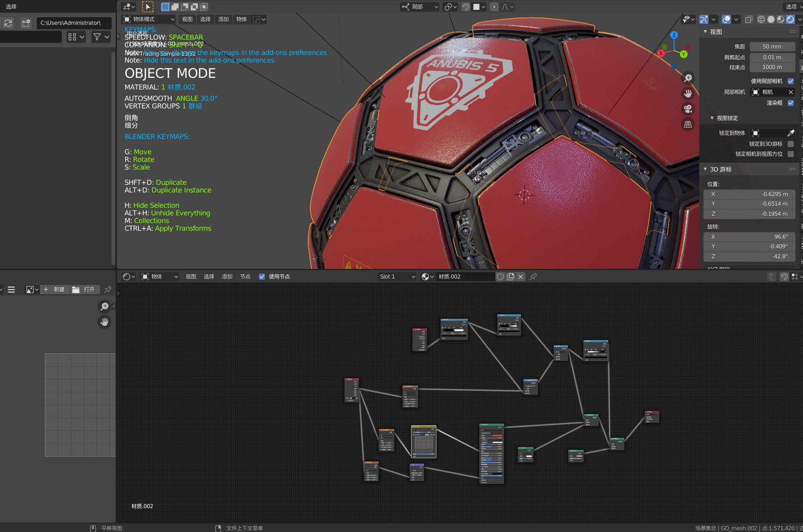The height and width of the screenshot is (532, 803).
Task: Open the 3D viewport 物体 menu
Action: 241,19
